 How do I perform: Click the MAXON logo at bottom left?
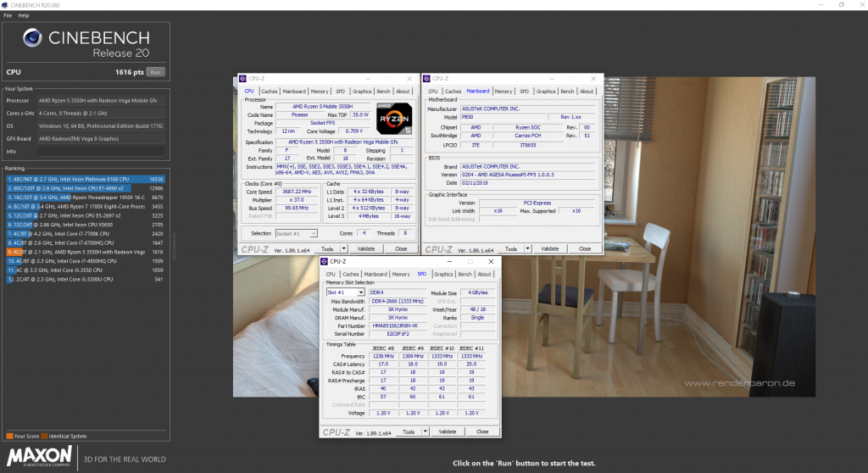(38, 460)
